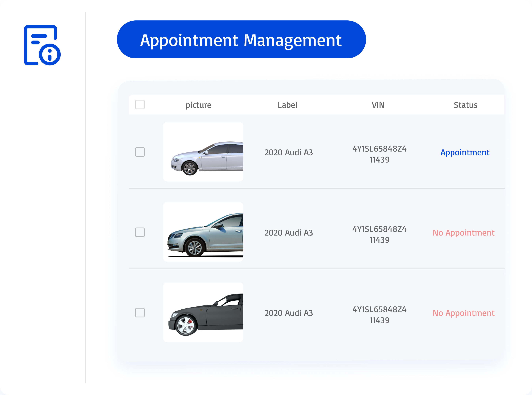This screenshot has height=395, width=532.
Task: Check the box for the green-gray car row
Action: tap(140, 232)
